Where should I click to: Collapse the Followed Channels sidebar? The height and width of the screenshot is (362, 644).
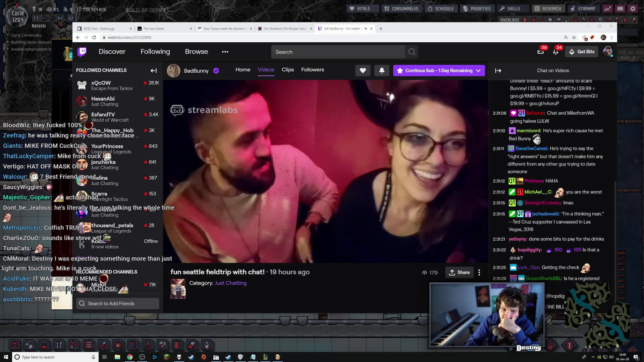154,70
